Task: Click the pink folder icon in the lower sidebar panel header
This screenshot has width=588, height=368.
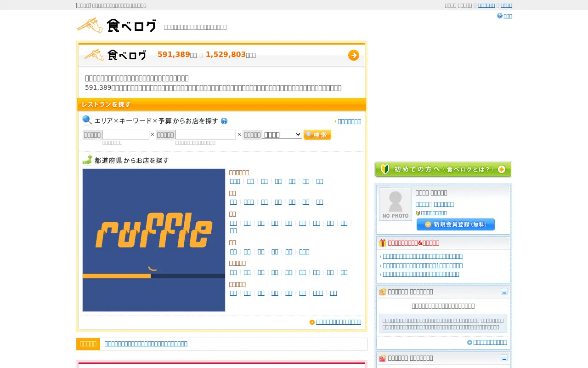Action: [x=383, y=358]
